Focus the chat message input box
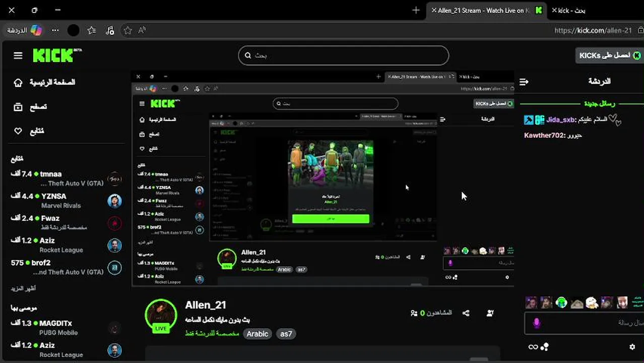Viewport: 644px width, 363px height. point(584,323)
